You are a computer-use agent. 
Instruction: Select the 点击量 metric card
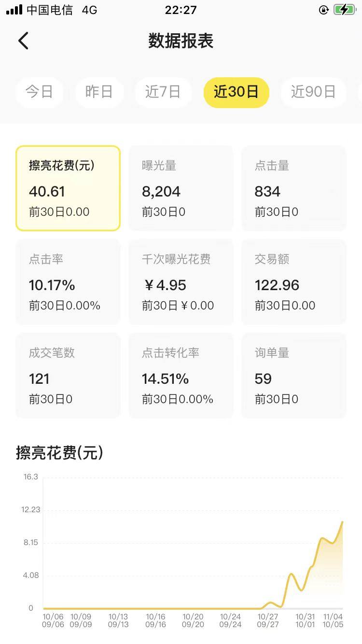tap(294, 188)
